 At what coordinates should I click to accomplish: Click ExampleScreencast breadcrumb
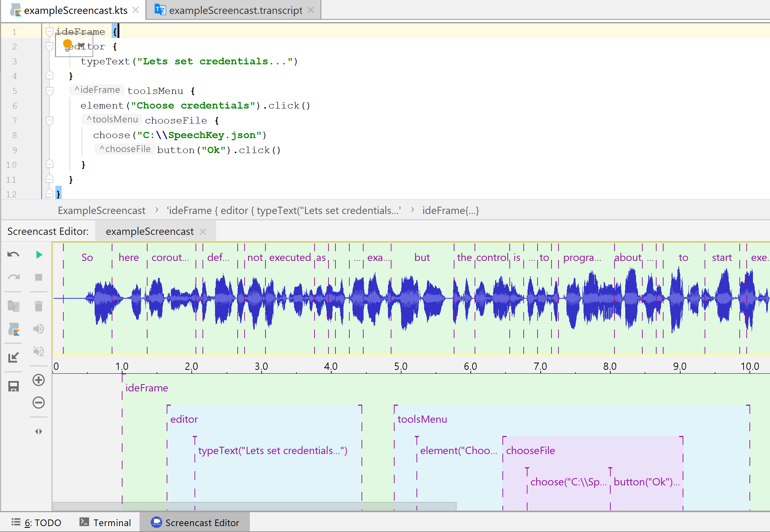tap(102, 211)
